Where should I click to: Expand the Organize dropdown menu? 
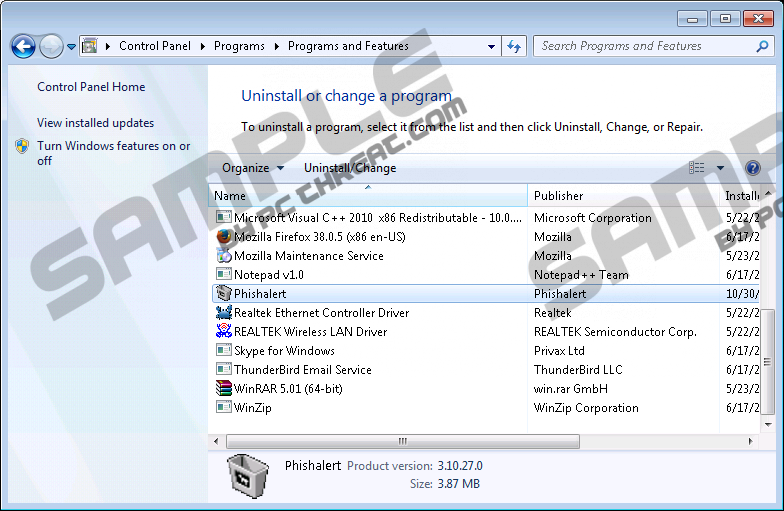point(253,168)
